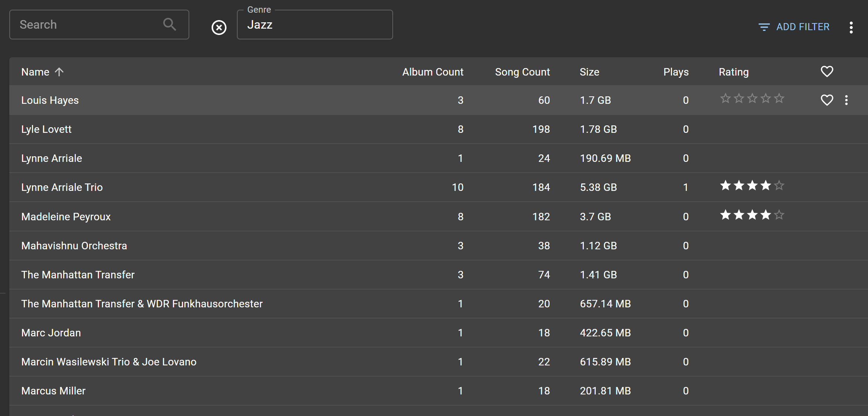The height and width of the screenshot is (416, 868).
Task: Sort by Rating column header
Action: point(733,72)
